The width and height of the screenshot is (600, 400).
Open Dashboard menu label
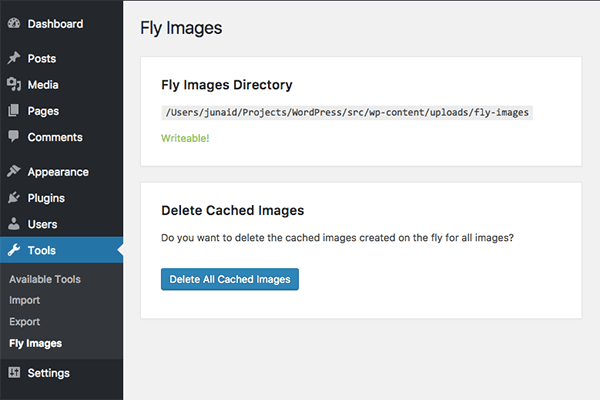point(55,24)
